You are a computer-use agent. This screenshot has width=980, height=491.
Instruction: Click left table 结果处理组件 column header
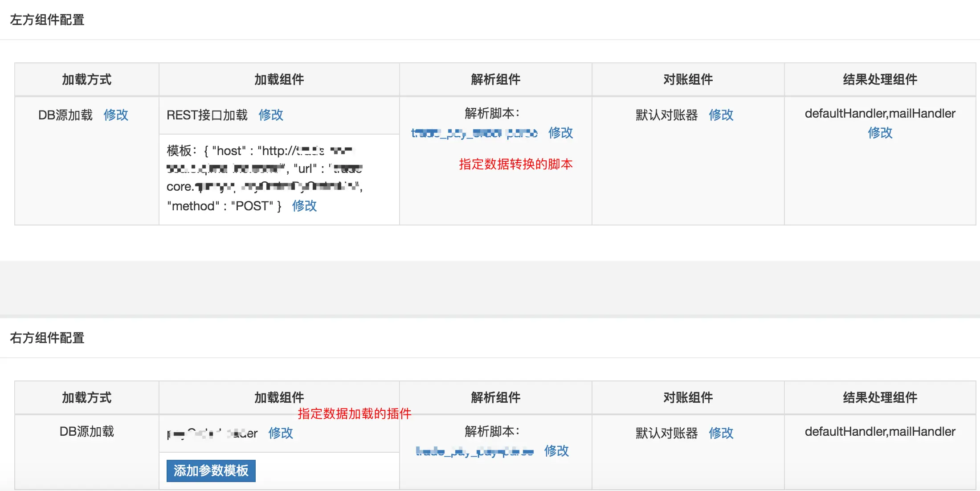pyautogui.click(x=880, y=80)
